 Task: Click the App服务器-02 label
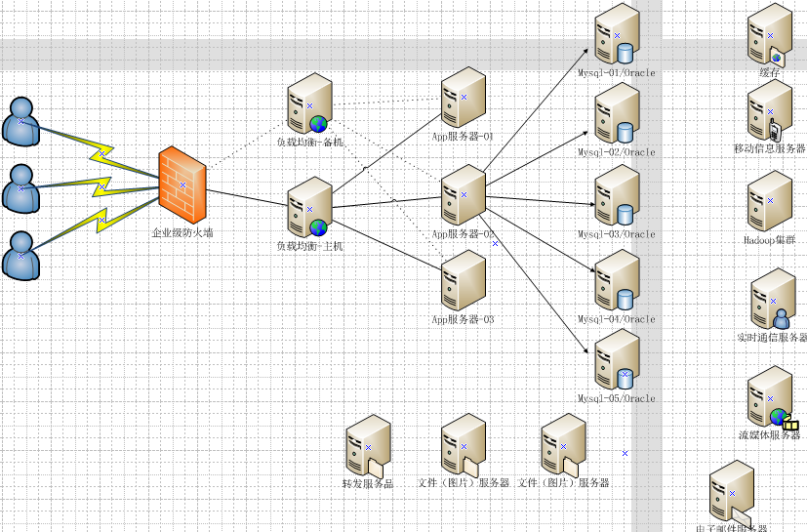click(x=463, y=234)
